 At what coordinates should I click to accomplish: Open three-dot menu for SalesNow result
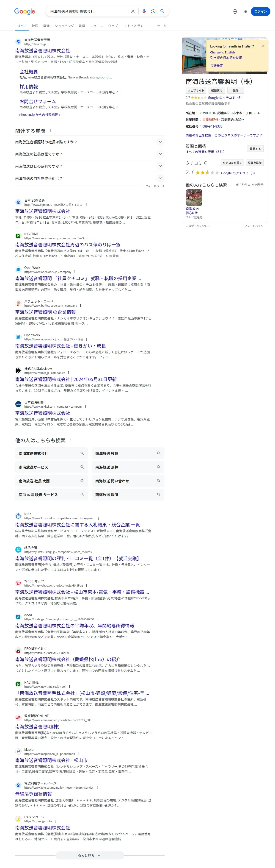[69, 373]
